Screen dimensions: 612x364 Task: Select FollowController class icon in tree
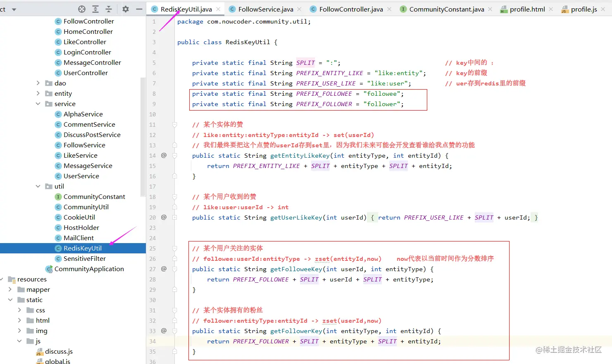[x=58, y=21]
